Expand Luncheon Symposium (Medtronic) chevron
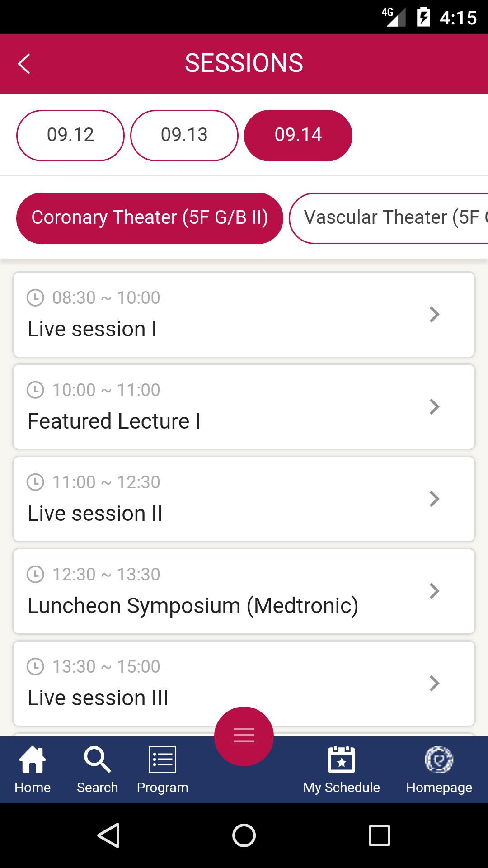 click(434, 591)
